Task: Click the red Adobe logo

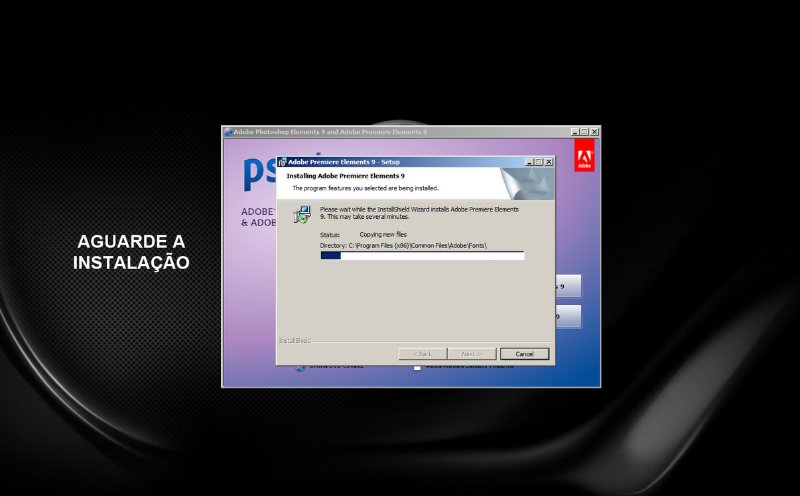Action: (x=584, y=156)
